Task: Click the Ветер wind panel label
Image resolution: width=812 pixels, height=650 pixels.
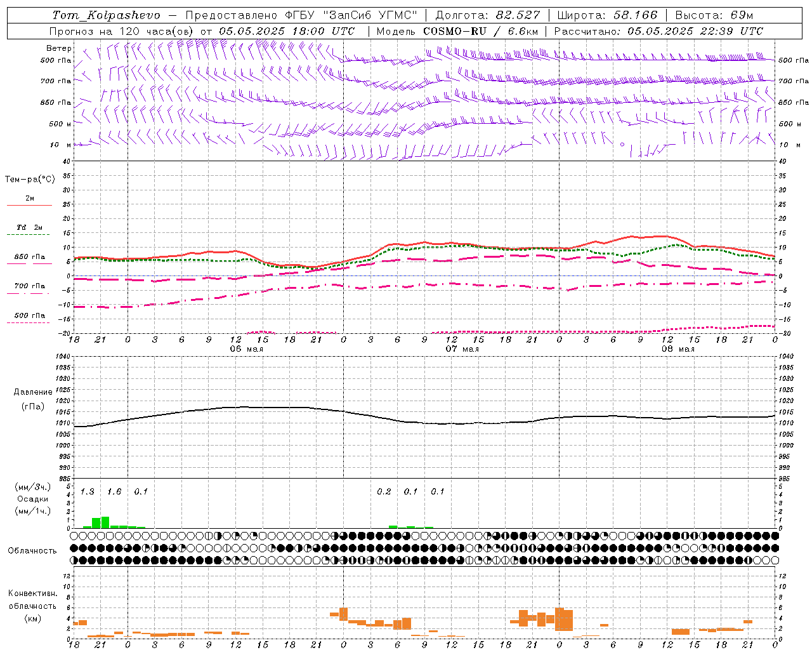Action: (59, 48)
